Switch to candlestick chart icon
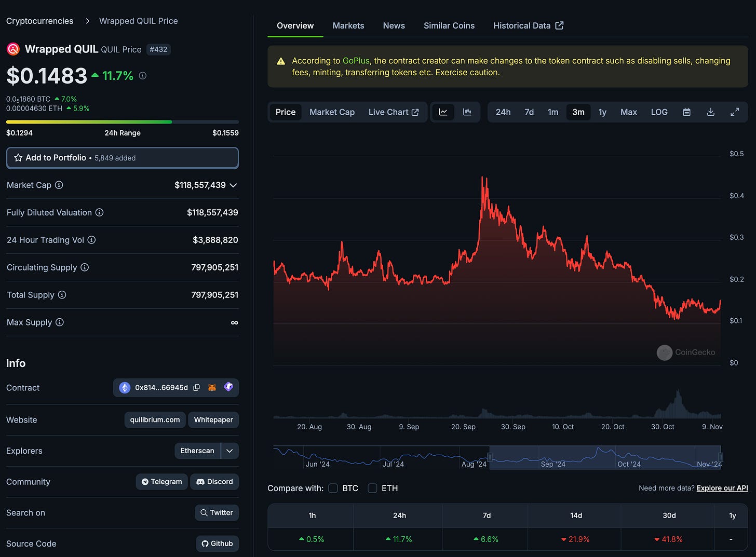The height and width of the screenshot is (557, 756). 467,112
